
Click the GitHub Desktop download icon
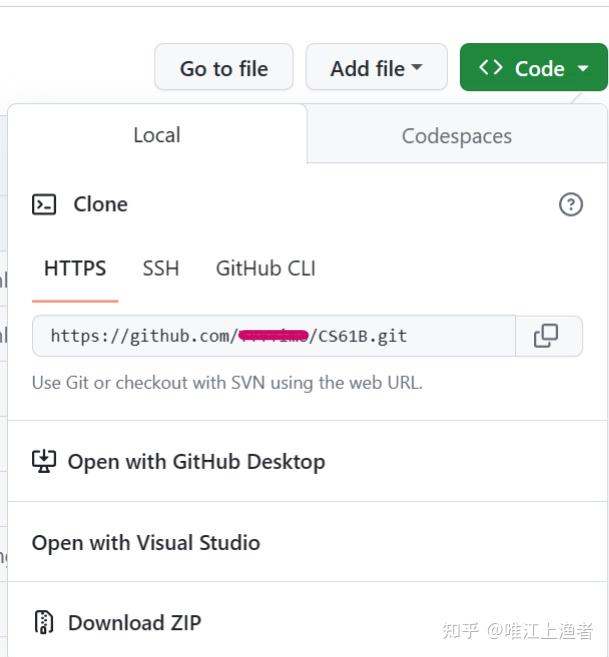point(44,461)
